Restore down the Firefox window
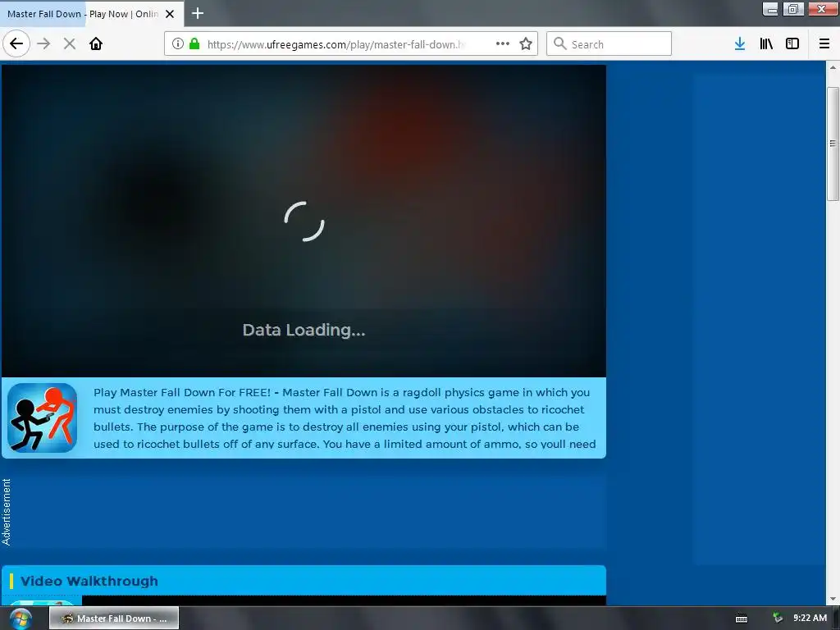The width and height of the screenshot is (840, 630). pos(793,8)
